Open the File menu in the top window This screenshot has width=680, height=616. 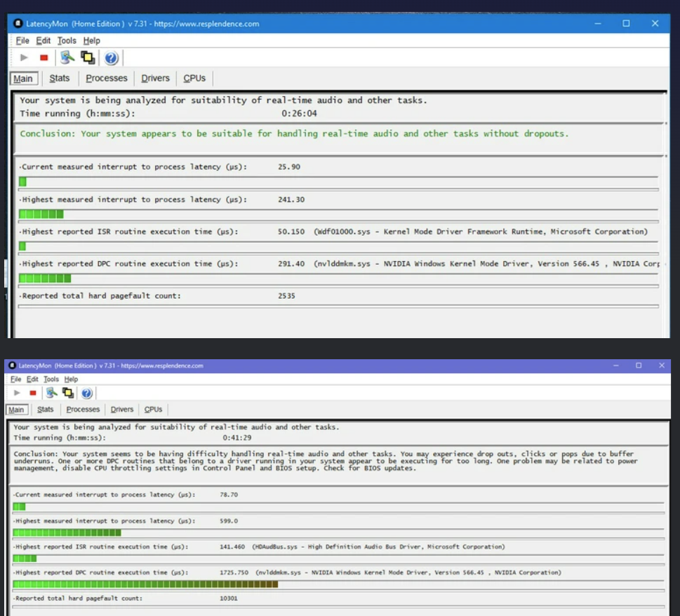pyautogui.click(x=22, y=41)
